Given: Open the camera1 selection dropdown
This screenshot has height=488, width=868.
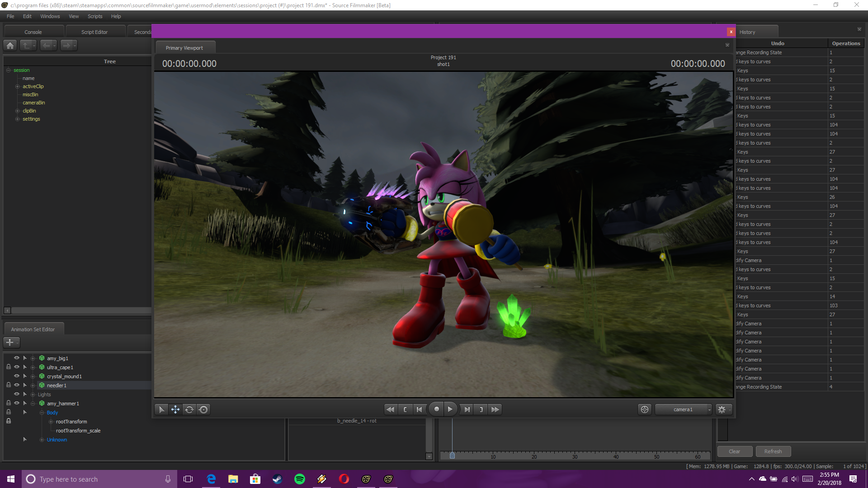Looking at the screenshot, I should coord(683,409).
